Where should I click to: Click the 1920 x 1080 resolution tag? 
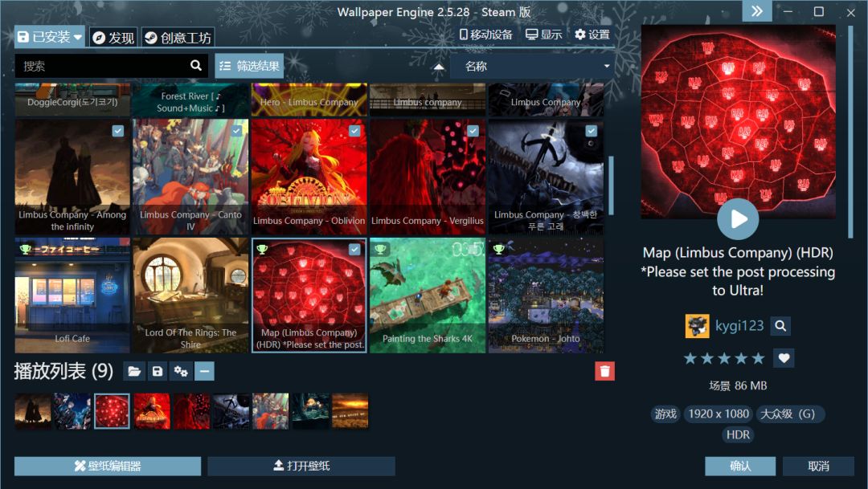coord(719,414)
